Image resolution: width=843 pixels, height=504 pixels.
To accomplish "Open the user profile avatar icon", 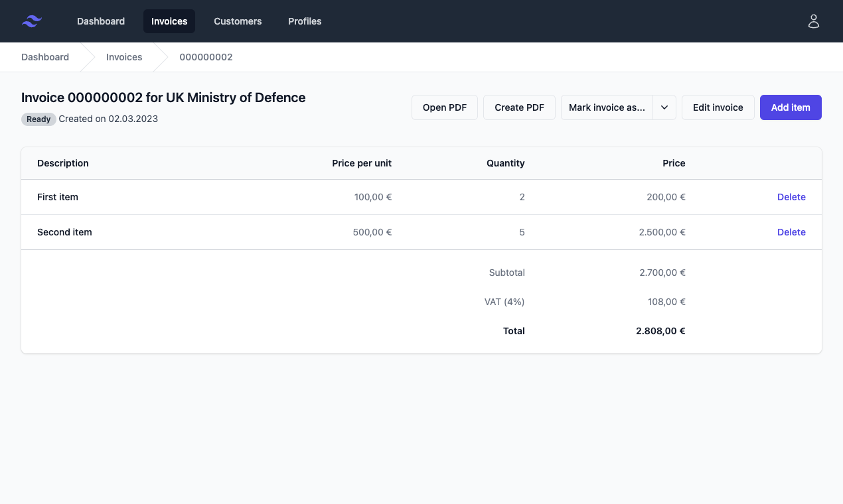I will (814, 21).
